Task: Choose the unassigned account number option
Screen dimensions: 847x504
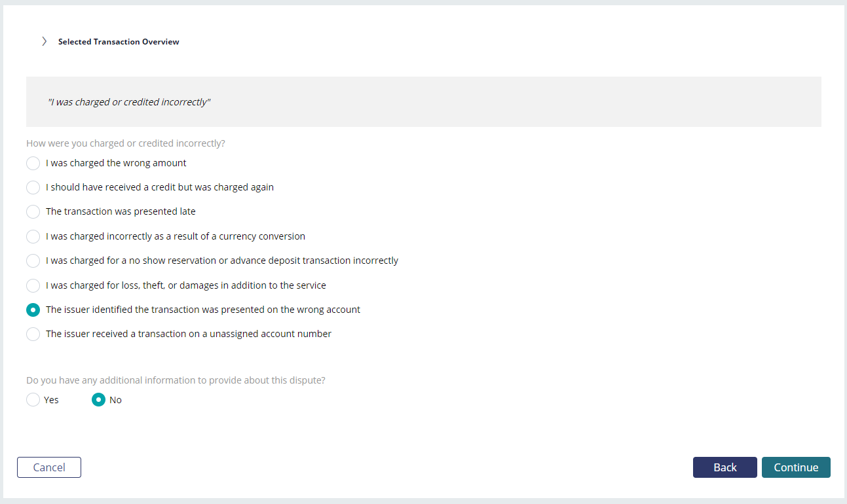Action: click(33, 334)
